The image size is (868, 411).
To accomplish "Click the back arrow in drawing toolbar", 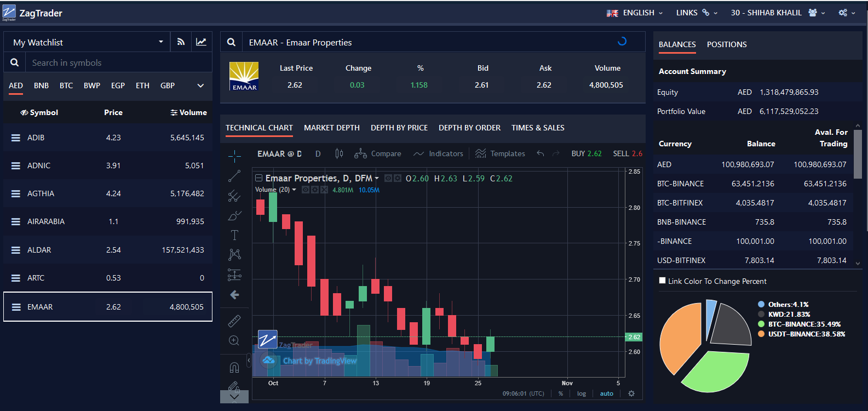I will click(x=234, y=295).
